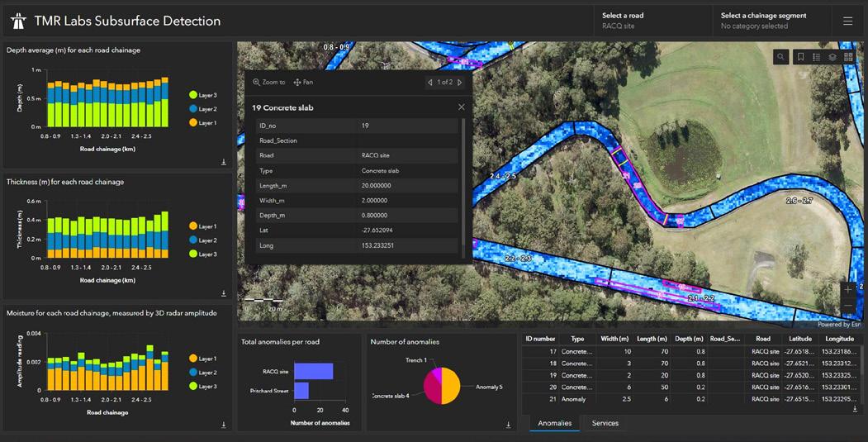Image resolution: width=868 pixels, height=442 pixels.
Task: Sort table by Depth (m) column
Action: (x=689, y=339)
